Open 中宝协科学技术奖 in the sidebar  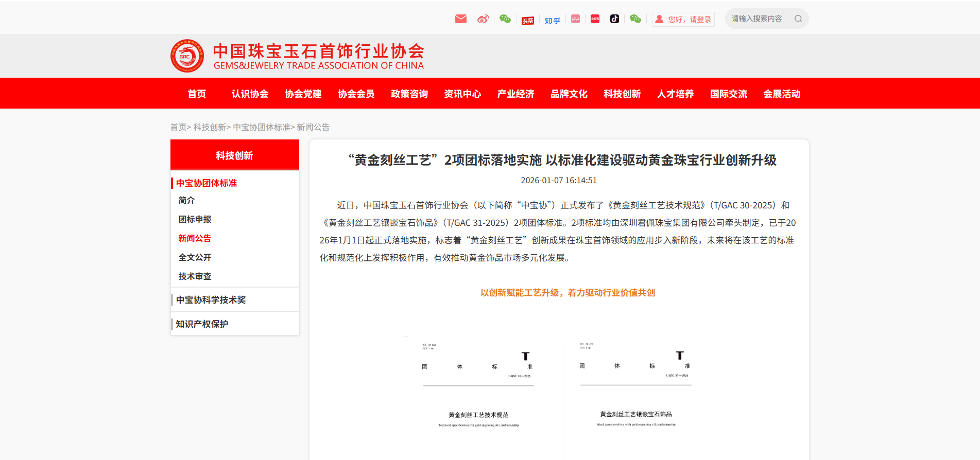(211, 300)
